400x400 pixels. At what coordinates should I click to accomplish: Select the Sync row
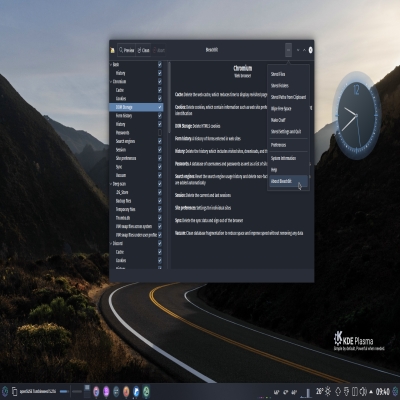pyautogui.click(x=136, y=167)
